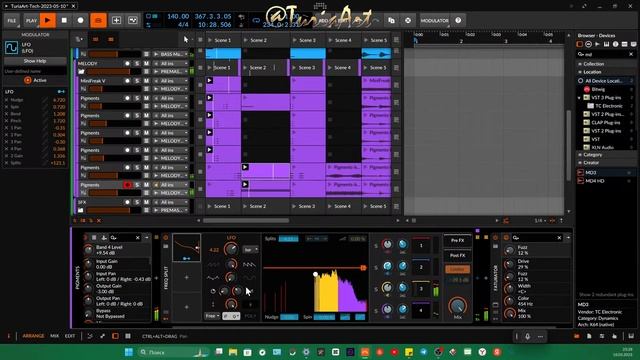Screen dimensions: 640x360
Task: Click the global Record button
Action: (80, 20)
